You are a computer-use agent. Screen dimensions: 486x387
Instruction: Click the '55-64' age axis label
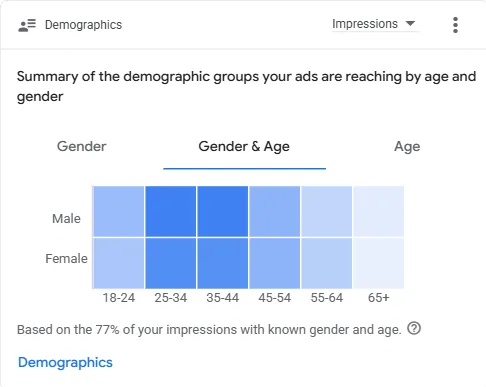327,298
